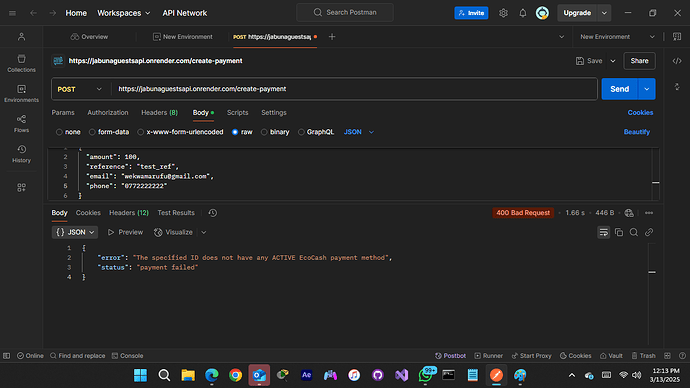Open Google Chrome from taskbar
The image size is (690, 388).
pyautogui.click(x=235, y=375)
